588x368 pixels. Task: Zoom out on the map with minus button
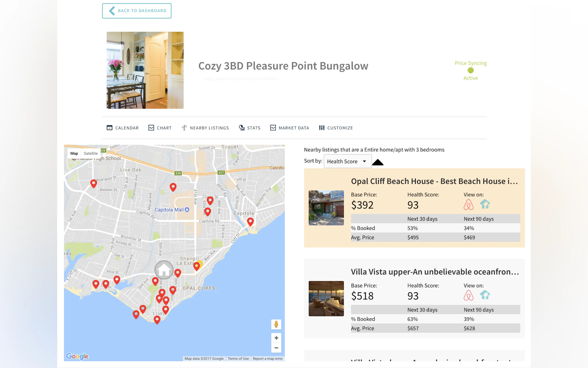coord(276,348)
